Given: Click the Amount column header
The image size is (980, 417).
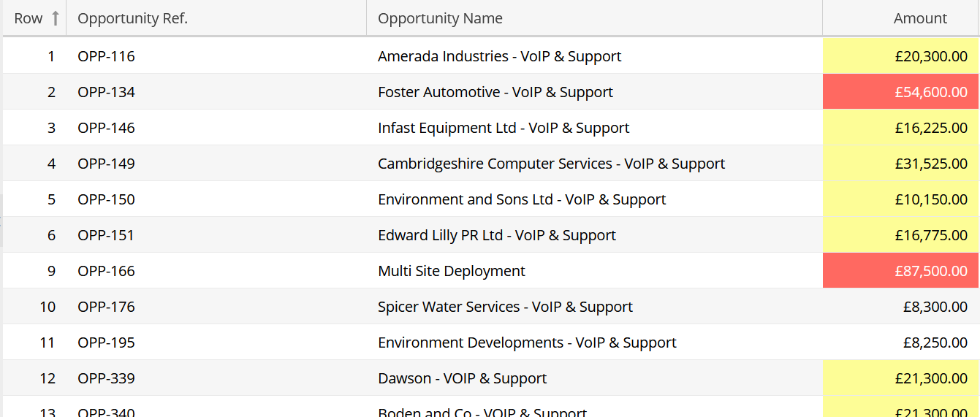Looking at the screenshot, I should (x=919, y=18).
